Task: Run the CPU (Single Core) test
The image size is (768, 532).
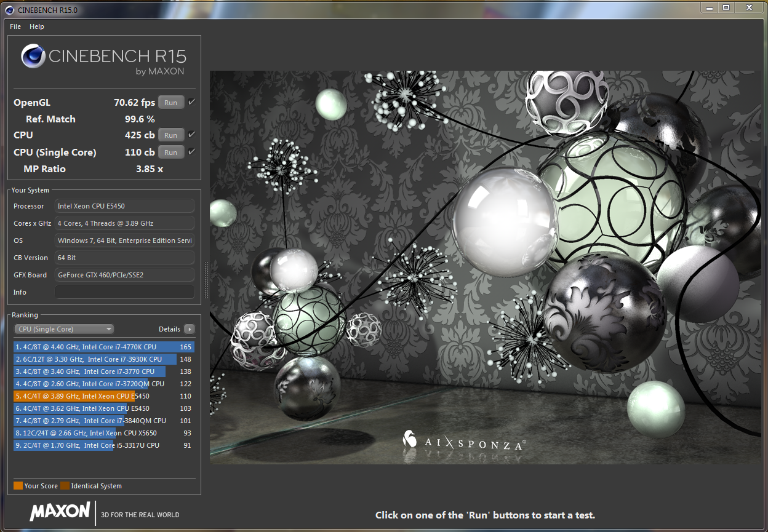Action: [x=171, y=153]
